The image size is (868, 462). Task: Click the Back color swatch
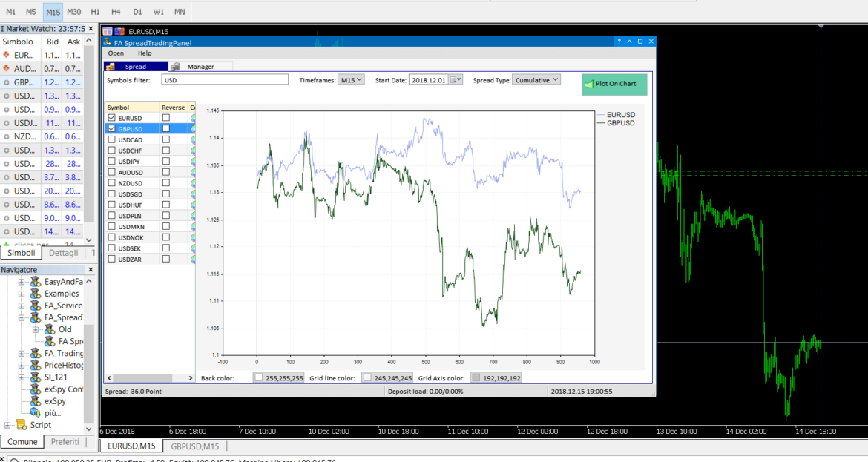click(x=258, y=377)
